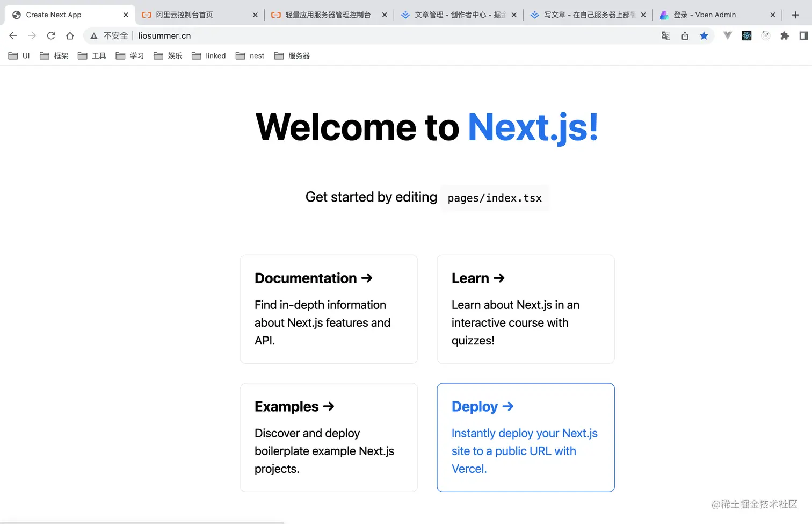Open the extensions puzzle-piece menu
This screenshot has width=812, height=524.
point(785,35)
